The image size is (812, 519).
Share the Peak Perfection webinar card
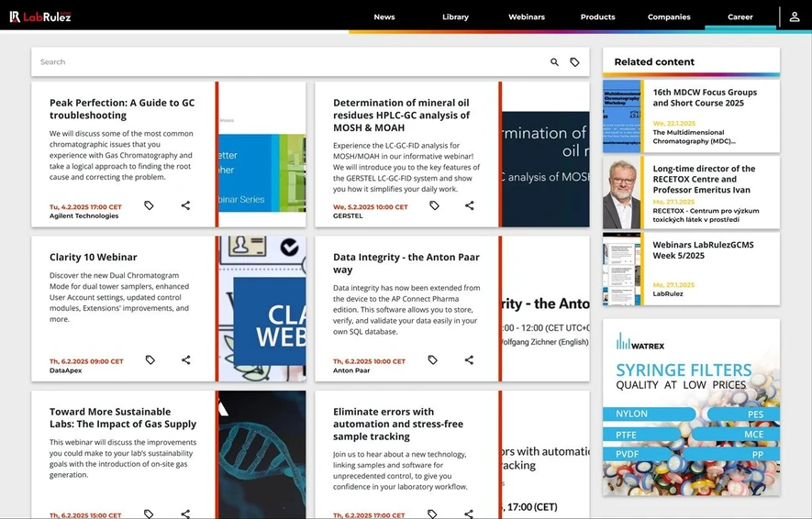pos(185,205)
